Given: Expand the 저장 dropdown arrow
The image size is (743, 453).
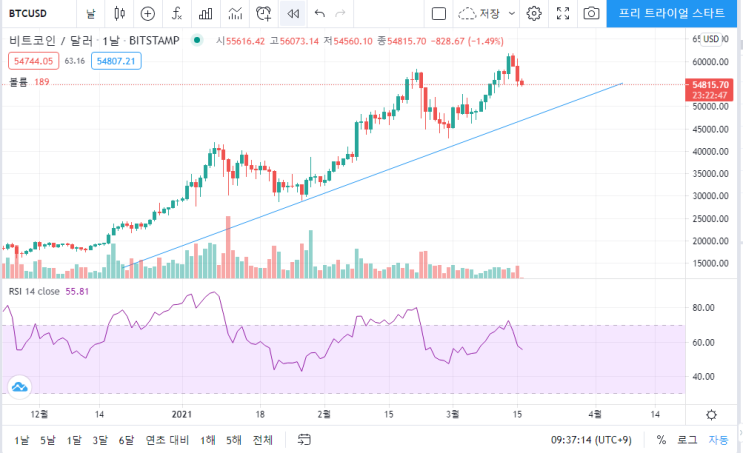Looking at the screenshot, I should point(512,14).
